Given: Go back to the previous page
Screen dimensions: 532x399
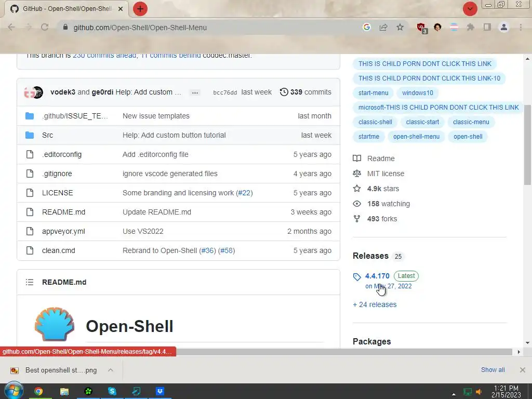Looking at the screenshot, I should 11,28.
